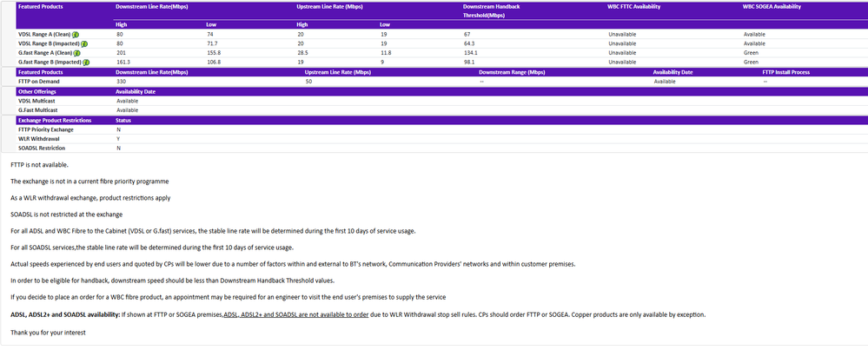Click the G.Fast Multicast row label
Screen dimensions: 868x350
pyautogui.click(x=39, y=110)
